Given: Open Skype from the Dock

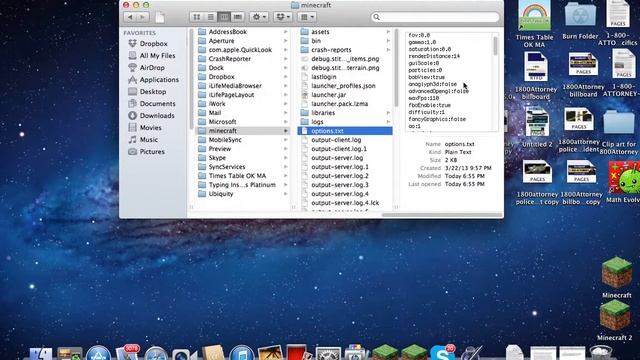Looking at the screenshot, I should tap(442, 352).
